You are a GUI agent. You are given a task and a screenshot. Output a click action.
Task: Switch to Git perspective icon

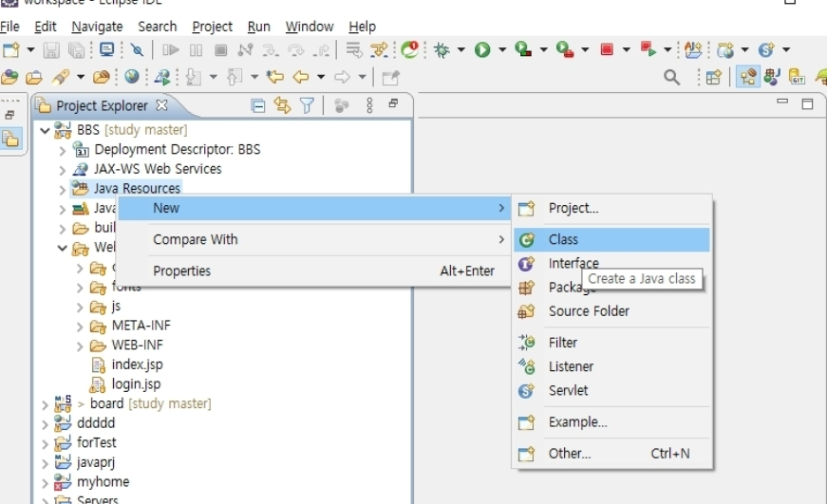797,78
